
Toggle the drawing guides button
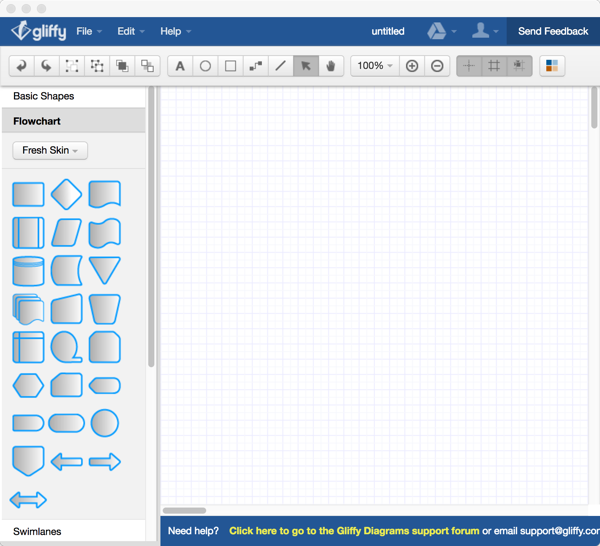(469, 66)
